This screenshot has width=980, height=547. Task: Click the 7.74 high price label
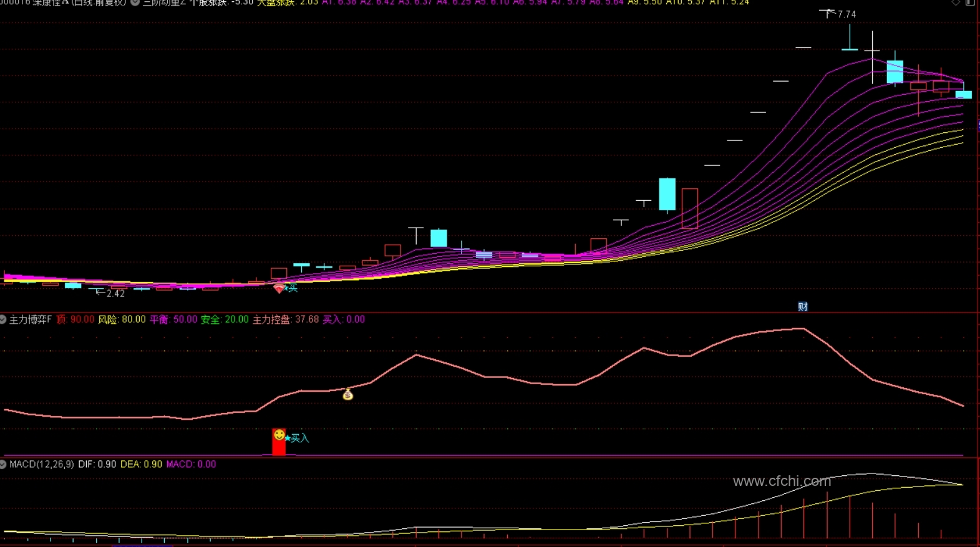[847, 14]
